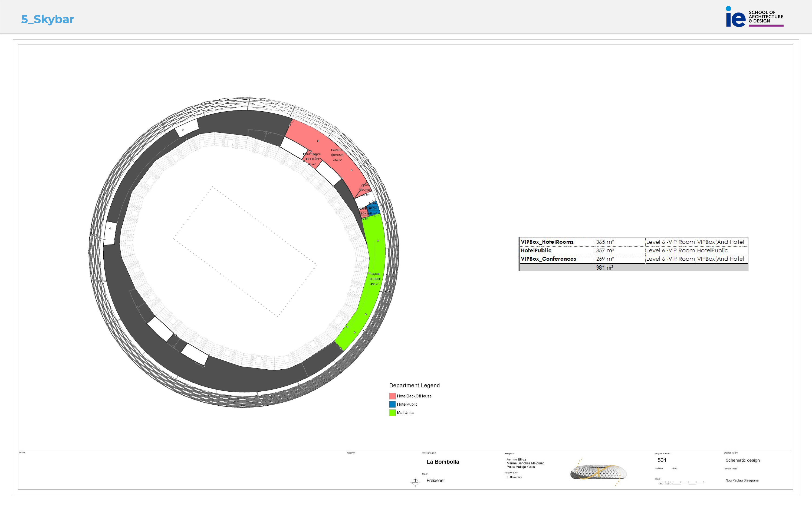Select the HBOH502 access room tag
This screenshot has height=508, width=812.
(x=365, y=190)
